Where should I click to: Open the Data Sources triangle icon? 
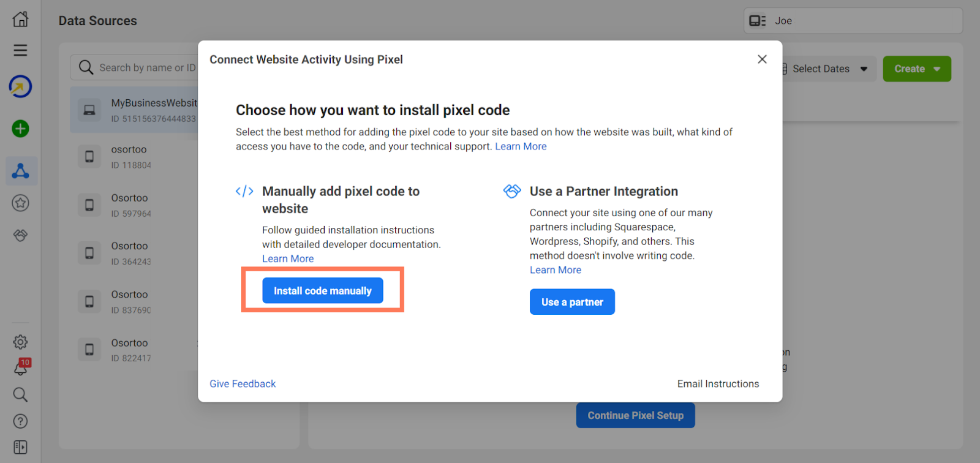coord(21,171)
